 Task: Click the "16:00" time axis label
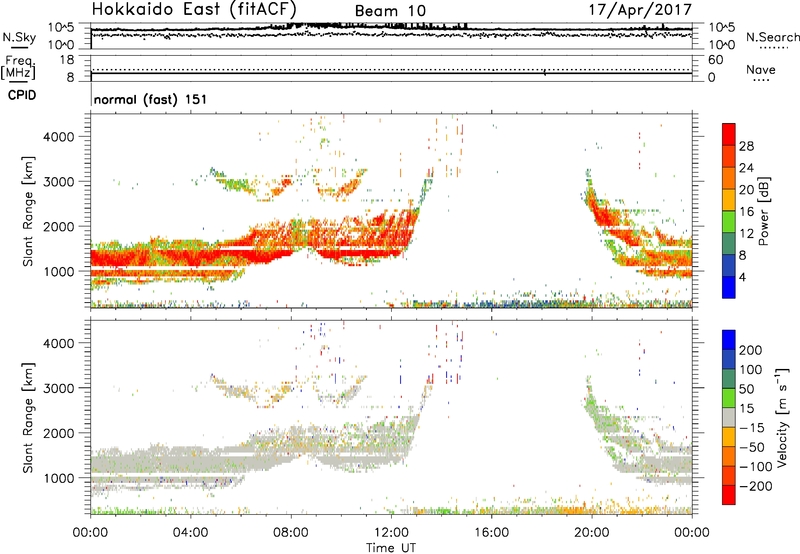pos(491,533)
